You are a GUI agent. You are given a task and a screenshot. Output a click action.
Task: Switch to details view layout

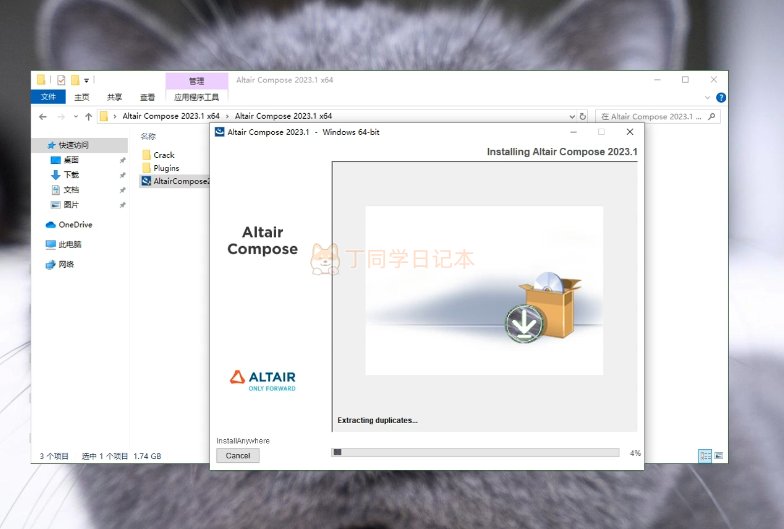[705, 456]
